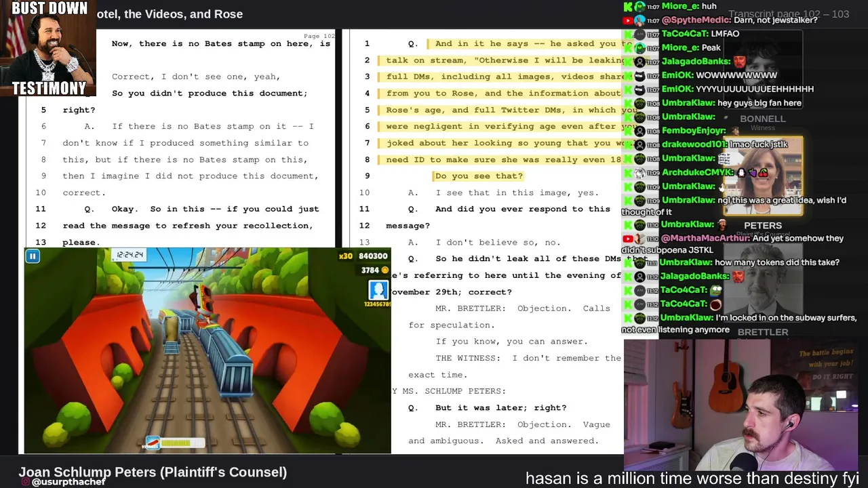Click the 'Transcript page 102 – 103' label
Viewport: 868px width, 488px height.
click(789, 14)
